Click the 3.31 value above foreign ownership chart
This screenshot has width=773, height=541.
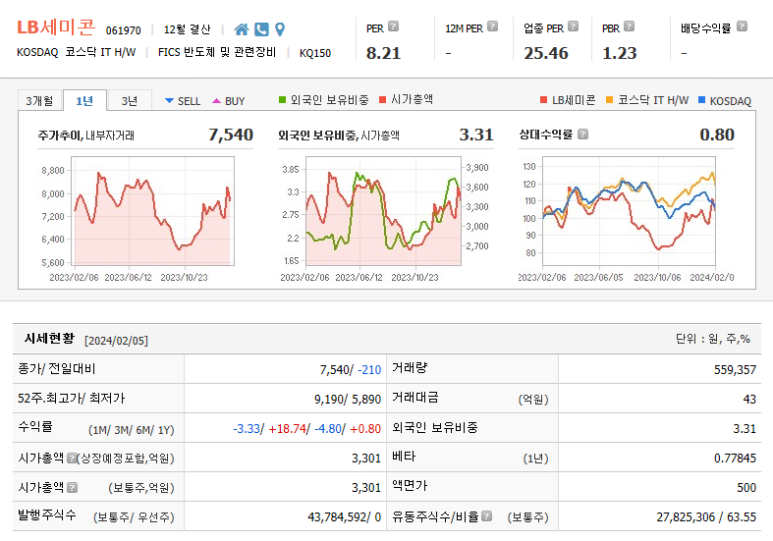point(476,135)
